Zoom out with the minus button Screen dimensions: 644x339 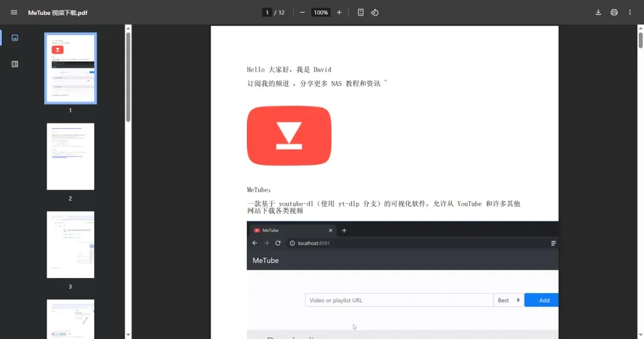(x=302, y=13)
